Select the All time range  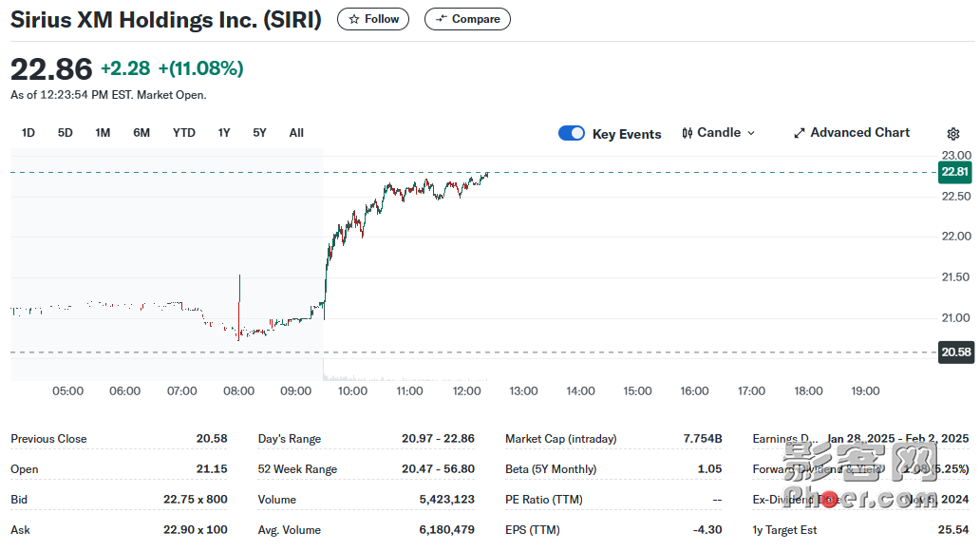tap(296, 133)
